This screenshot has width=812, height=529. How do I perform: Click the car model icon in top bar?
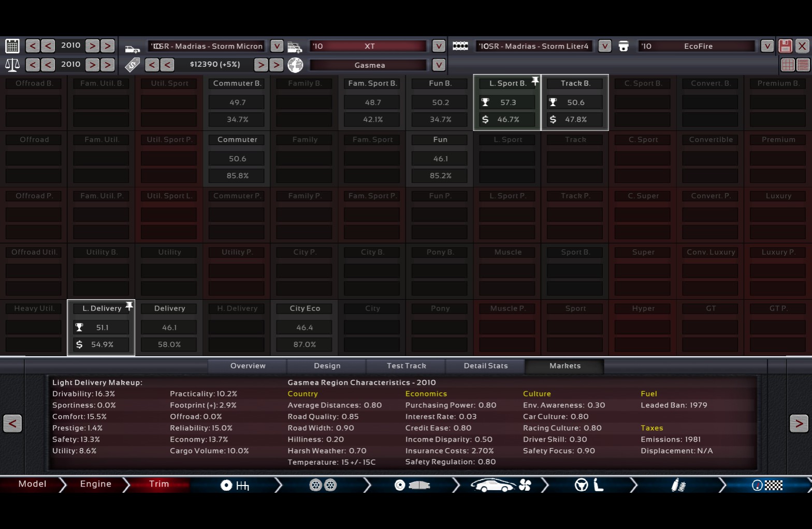pos(133,48)
